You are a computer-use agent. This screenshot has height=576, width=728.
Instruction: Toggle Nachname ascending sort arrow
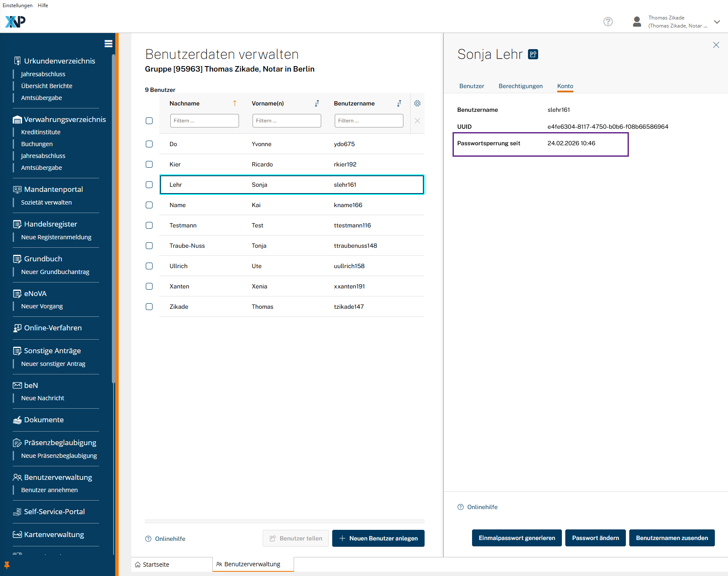(234, 103)
